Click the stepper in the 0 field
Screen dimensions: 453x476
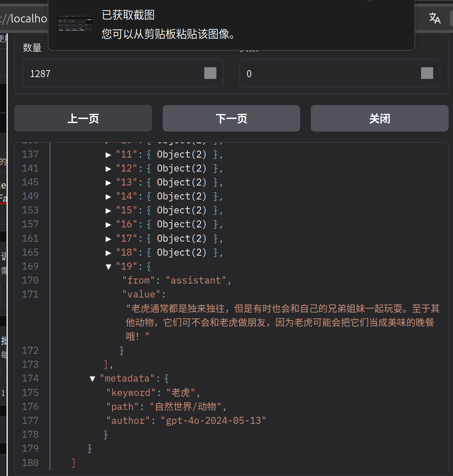coord(427,73)
